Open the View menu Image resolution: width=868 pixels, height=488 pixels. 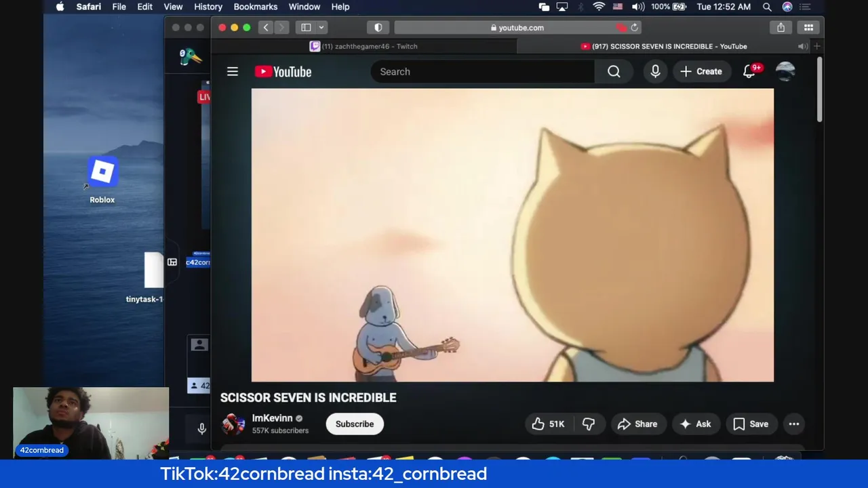click(x=173, y=7)
